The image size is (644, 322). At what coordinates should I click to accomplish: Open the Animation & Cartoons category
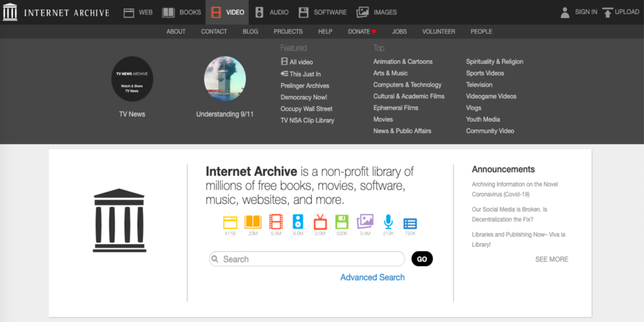[x=403, y=62]
